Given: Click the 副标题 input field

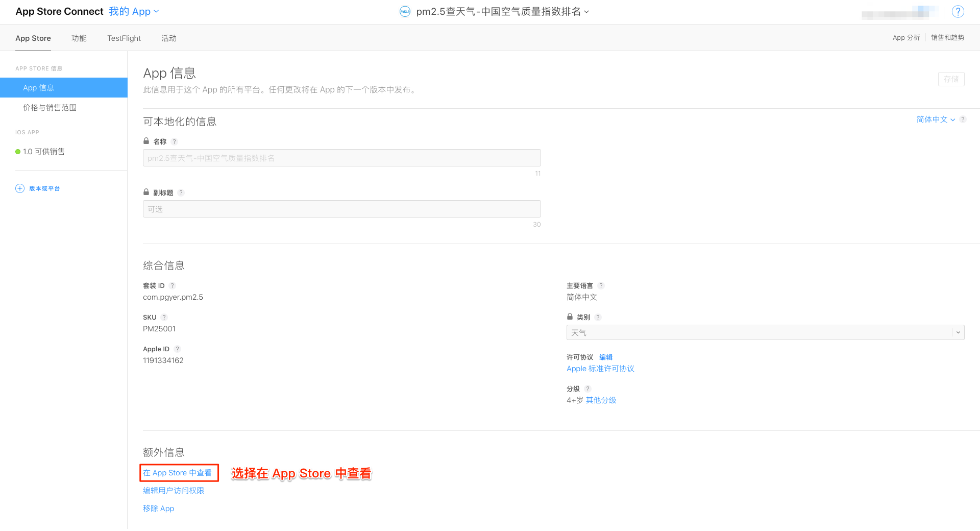Looking at the screenshot, I should click(x=342, y=209).
